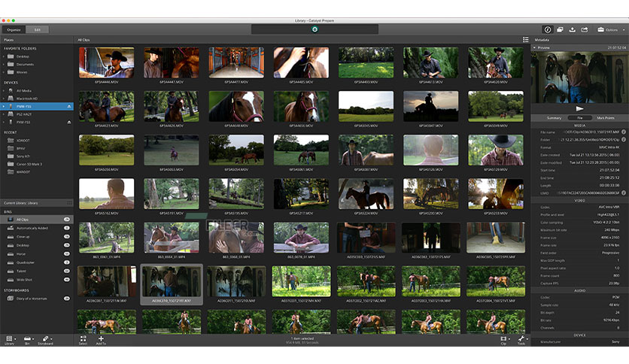Screen dimensions: 629x364
Task: Select the 6P3A5047.MOV silhouette rider clip
Action: pyautogui.click(x=431, y=106)
